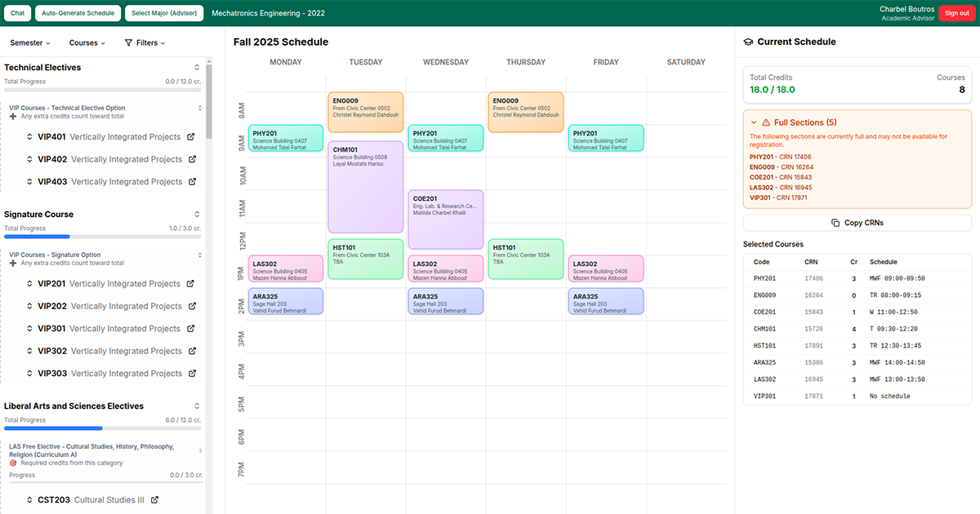Click the Filters funnel icon

[x=130, y=42]
